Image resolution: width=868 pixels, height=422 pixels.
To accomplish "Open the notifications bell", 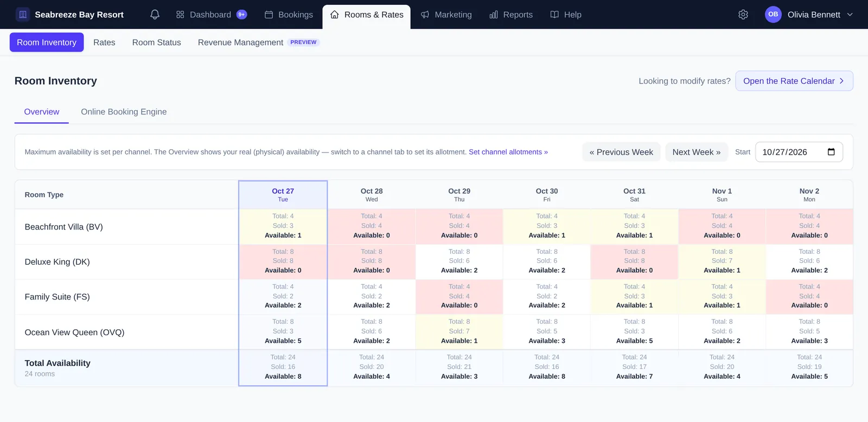I will point(155,15).
